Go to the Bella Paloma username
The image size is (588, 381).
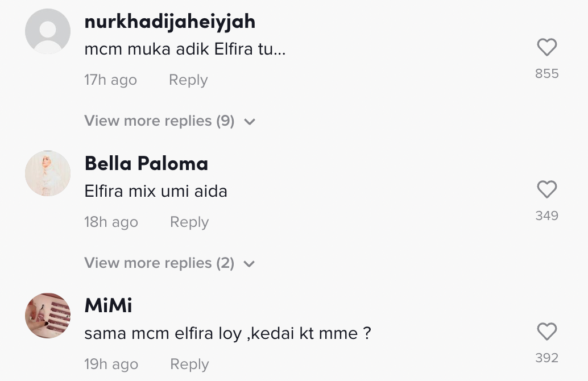(146, 164)
